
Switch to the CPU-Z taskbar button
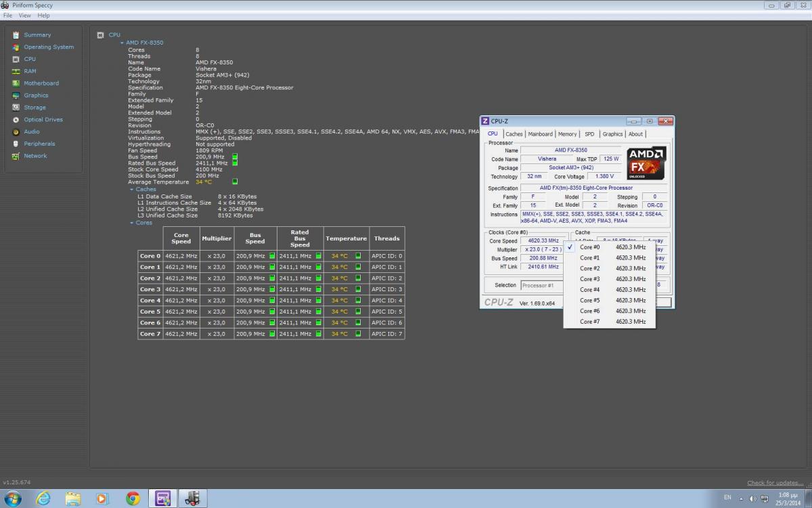point(163,499)
